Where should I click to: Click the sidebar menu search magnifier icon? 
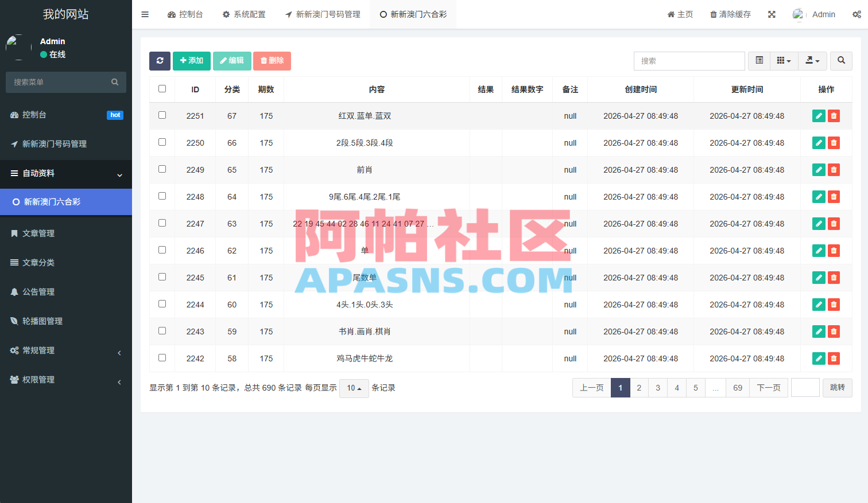115,82
